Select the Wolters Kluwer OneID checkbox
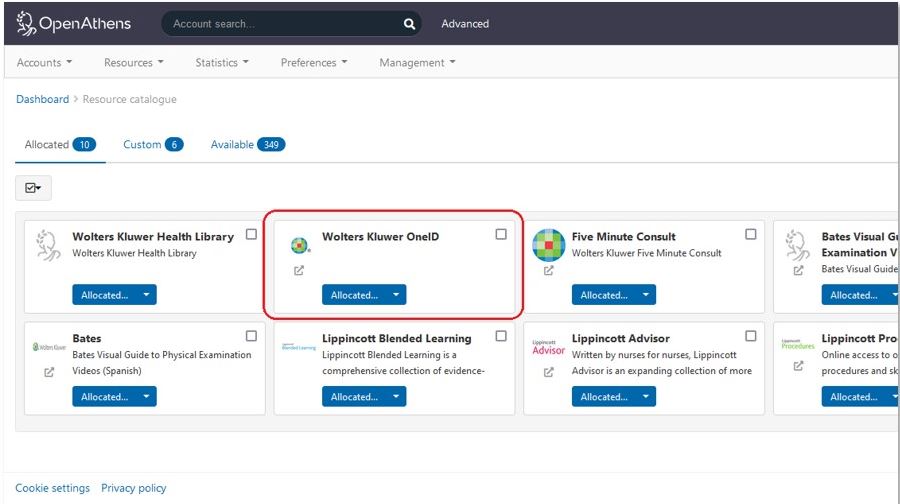 pos(501,234)
